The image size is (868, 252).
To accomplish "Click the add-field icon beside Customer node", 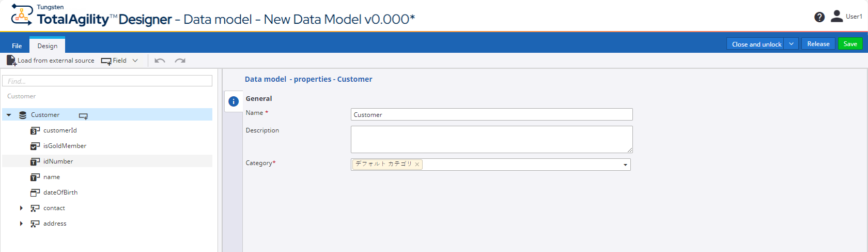I will 83,115.
